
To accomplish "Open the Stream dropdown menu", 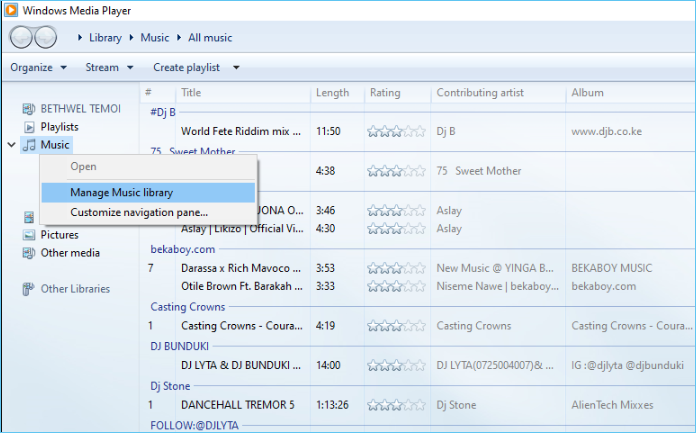I will tap(109, 68).
